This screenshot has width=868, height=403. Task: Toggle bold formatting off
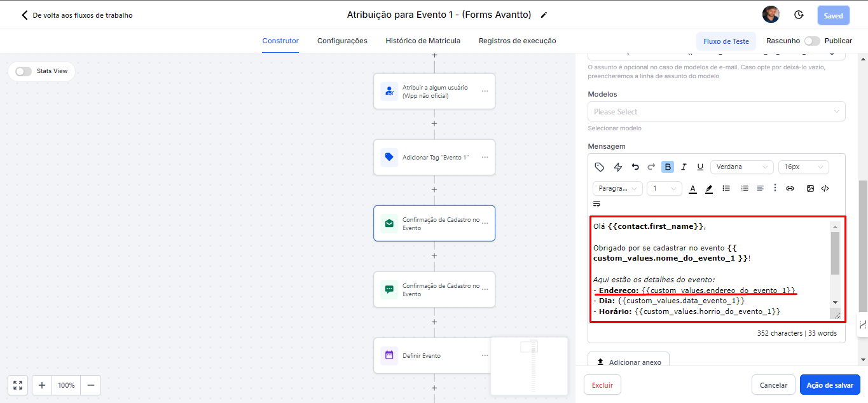[x=668, y=167]
